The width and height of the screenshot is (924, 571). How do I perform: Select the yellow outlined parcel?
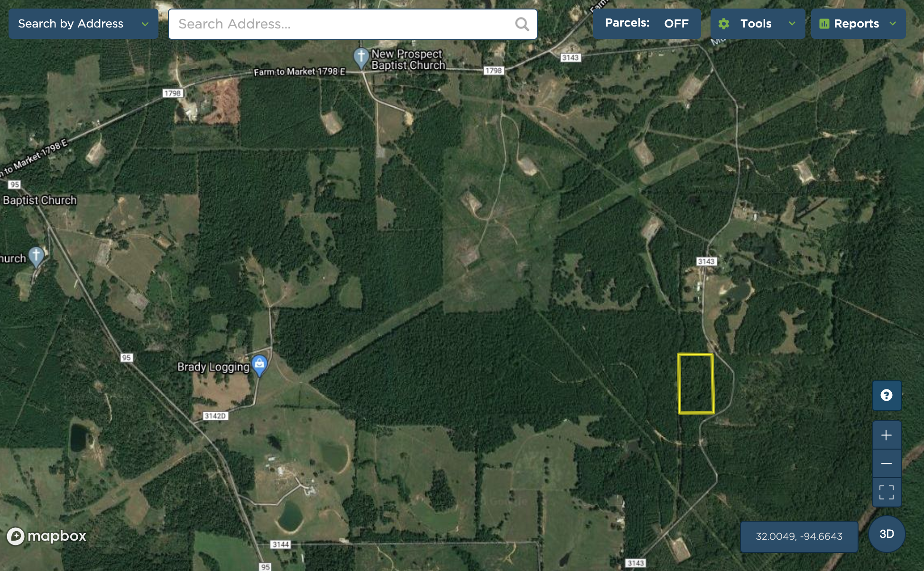point(696,384)
